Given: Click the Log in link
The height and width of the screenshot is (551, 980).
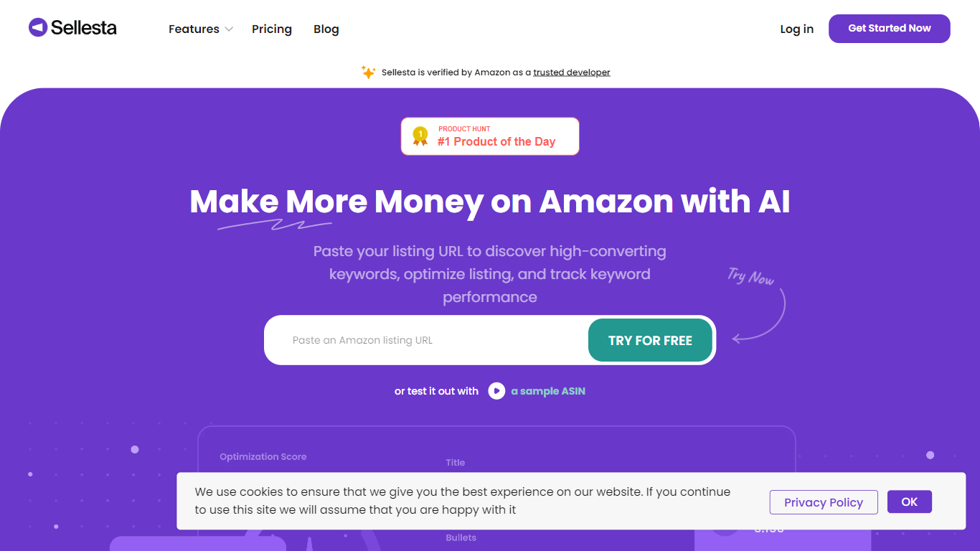Looking at the screenshot, I should (x=796, y=29).
